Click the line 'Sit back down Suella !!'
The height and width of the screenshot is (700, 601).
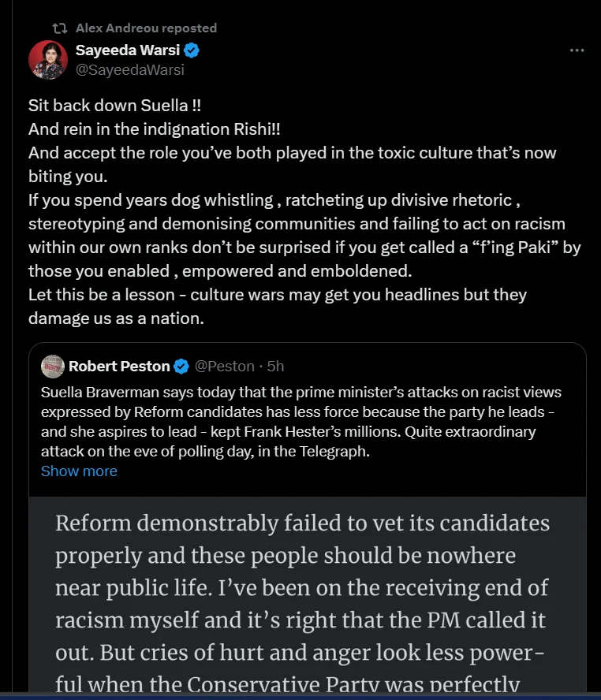coord(114,106)
